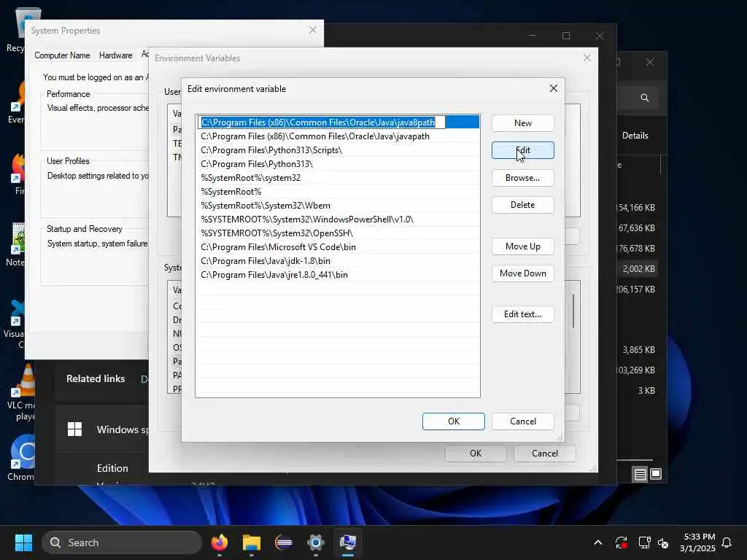This screenshot has width=747, height=560.
Task: Click the network tray icon
Action: 644,542
